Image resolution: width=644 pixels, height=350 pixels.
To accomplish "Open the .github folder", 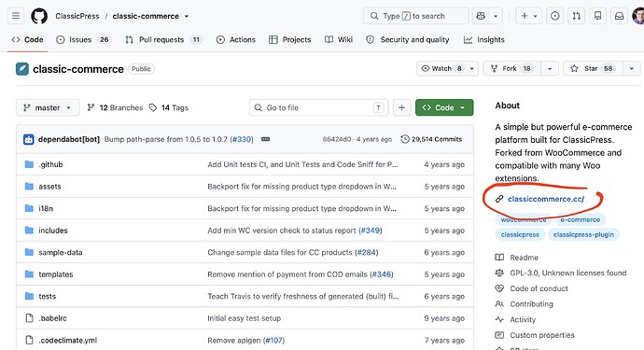I will pyautogui.click(x=51, y=164).
